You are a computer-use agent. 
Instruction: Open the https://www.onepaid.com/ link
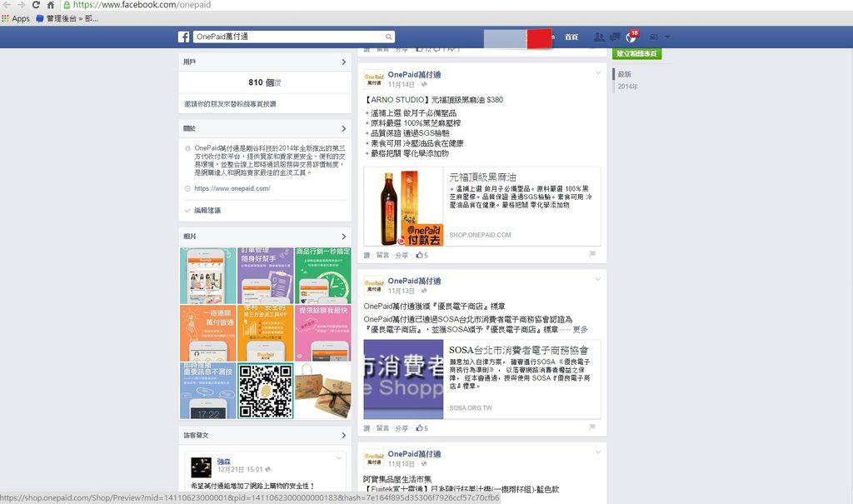(x=232, y=188)
